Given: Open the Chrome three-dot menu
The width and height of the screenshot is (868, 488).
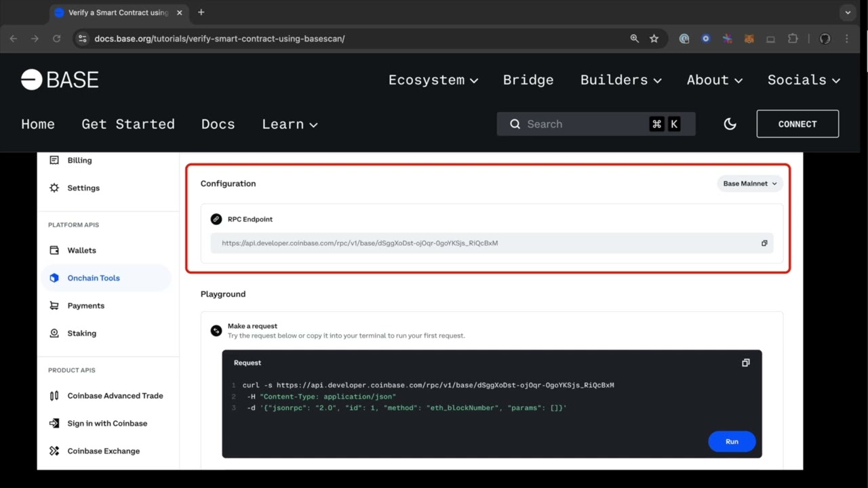Looking at the screenshot, I should (847, 39).
